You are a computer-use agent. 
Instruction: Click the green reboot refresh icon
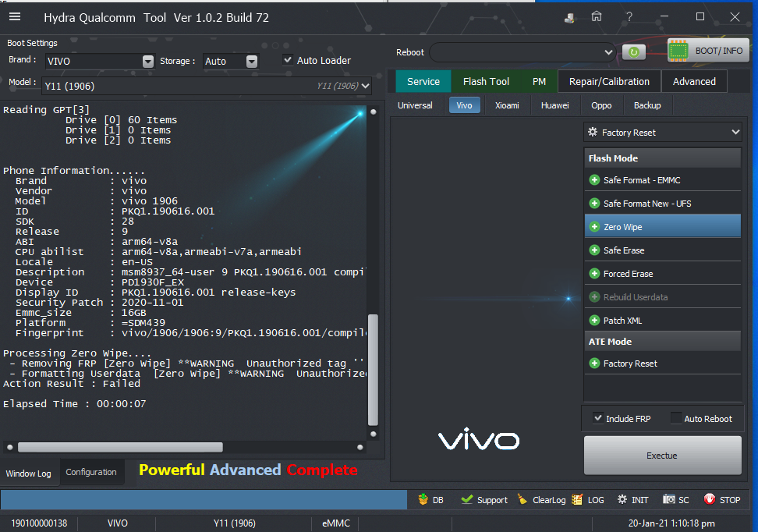point(634,51)
